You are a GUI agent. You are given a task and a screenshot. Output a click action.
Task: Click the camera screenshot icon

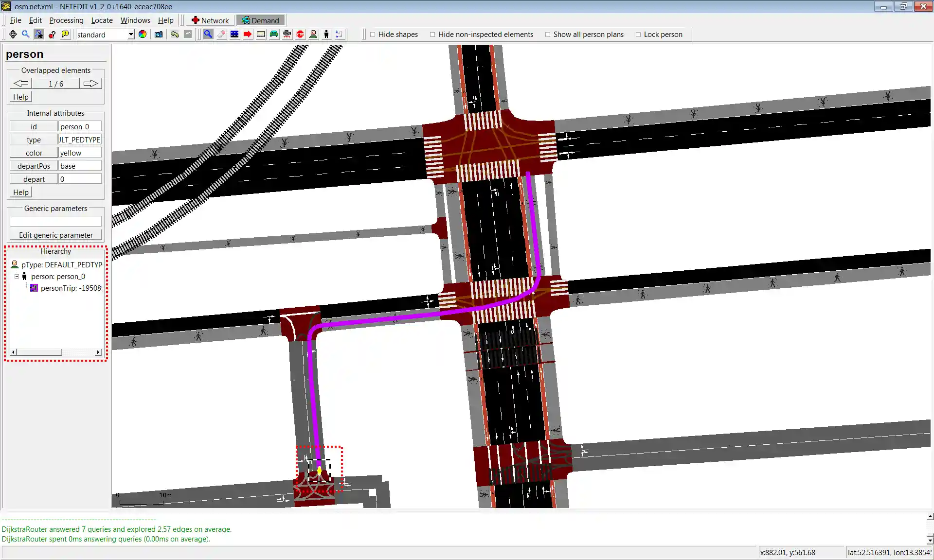(x=159, y=35)
